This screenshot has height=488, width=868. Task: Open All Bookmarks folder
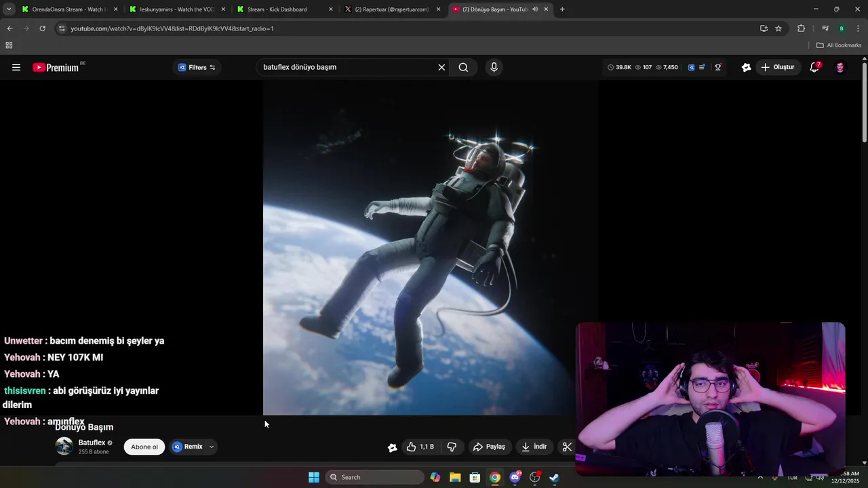[x=839, y=45]
